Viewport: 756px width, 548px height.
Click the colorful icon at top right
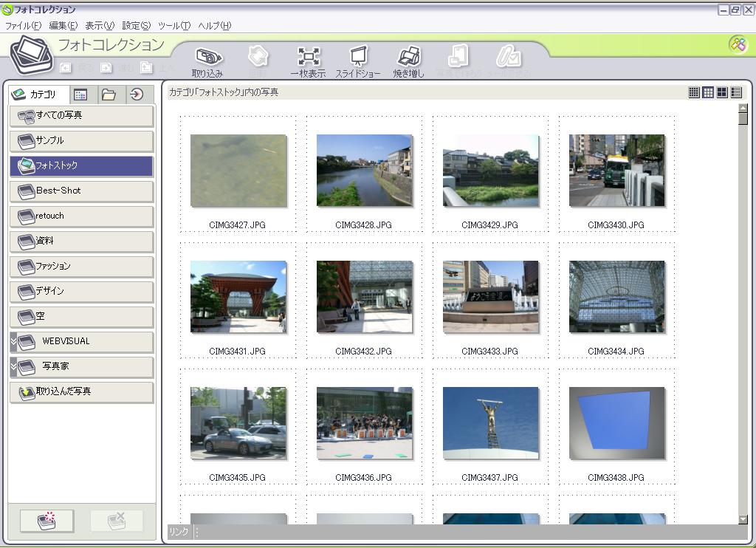738,45
